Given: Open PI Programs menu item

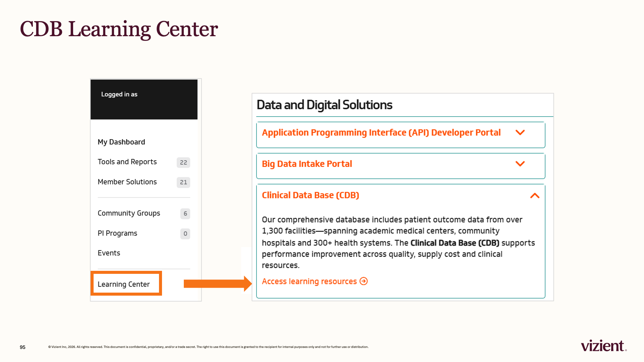Looking at the screenshot, I should click(117, 233).
